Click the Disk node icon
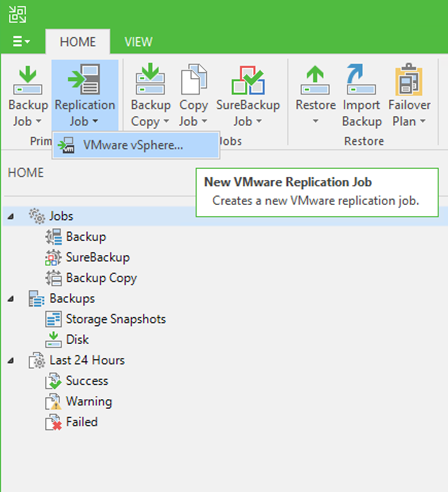The width and height of the screenshot is (448, 492). [x=53, y=340]
